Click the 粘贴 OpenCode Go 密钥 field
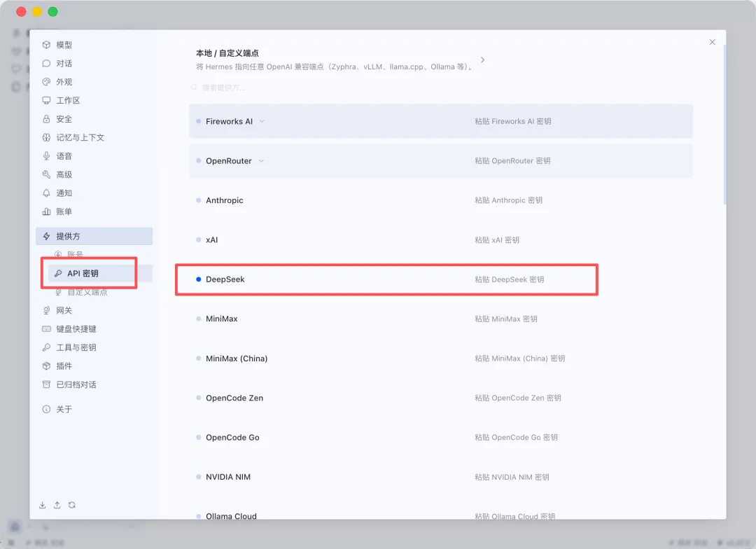Viewport: 756px width, 549px height. pyautogui.click(x=516, y=437)
